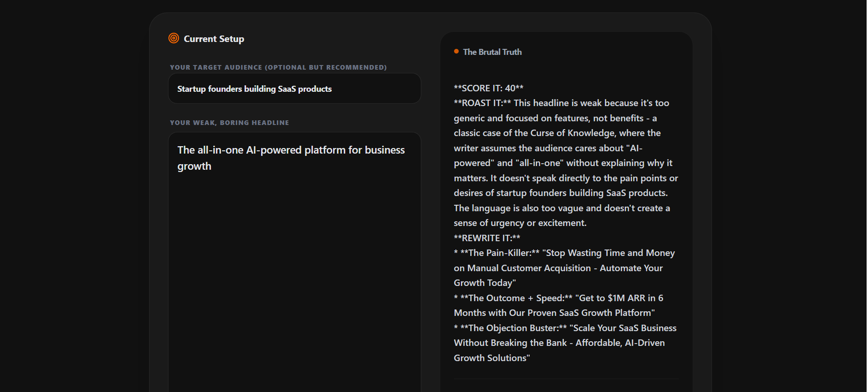
Task: Click the orange target icon beside Current Setup
Action: 174,38
